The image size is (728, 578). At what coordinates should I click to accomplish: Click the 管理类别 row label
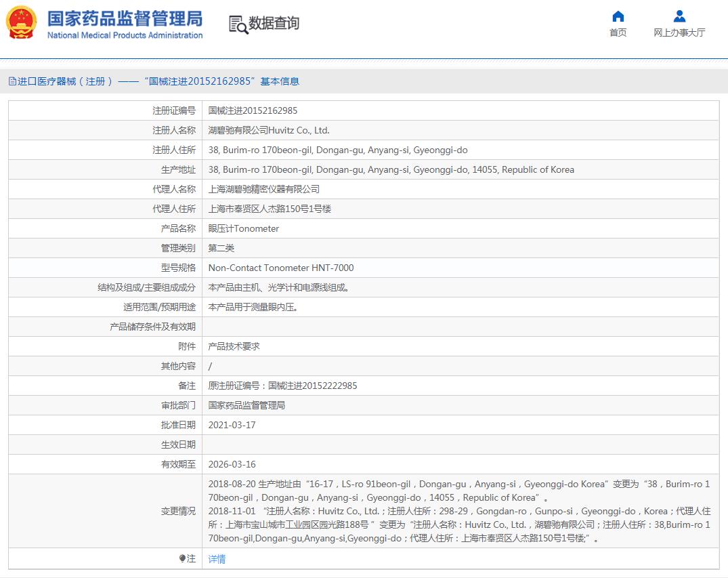(178, 248)
